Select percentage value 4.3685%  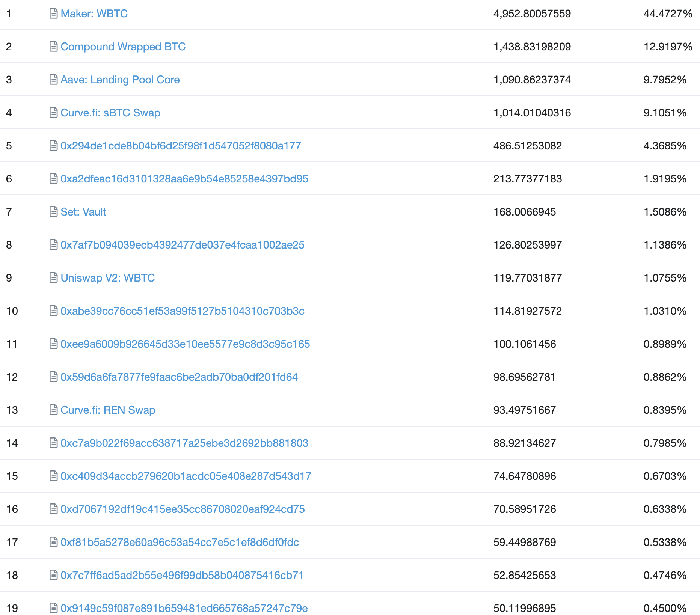point(665,146)
